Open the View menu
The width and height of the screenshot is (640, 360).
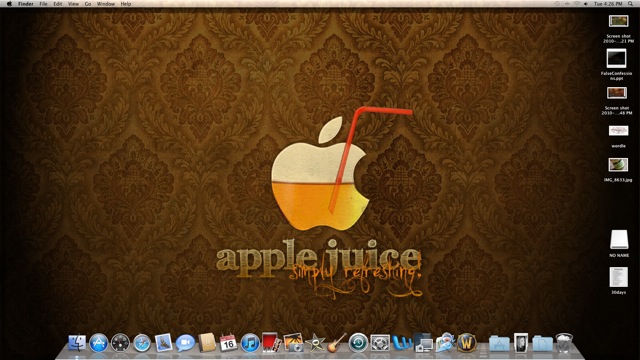click(x=73, y=4)
